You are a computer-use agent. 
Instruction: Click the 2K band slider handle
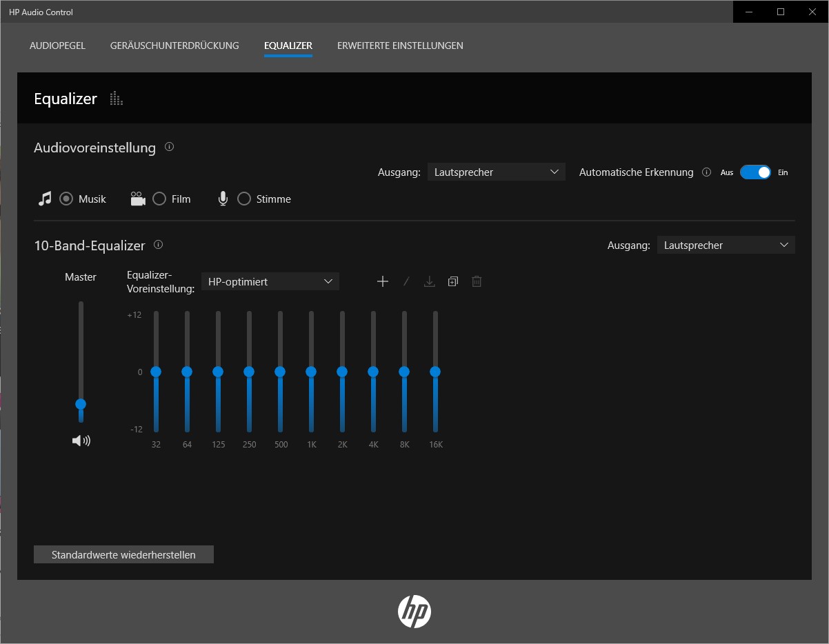(x=342, y=371)
